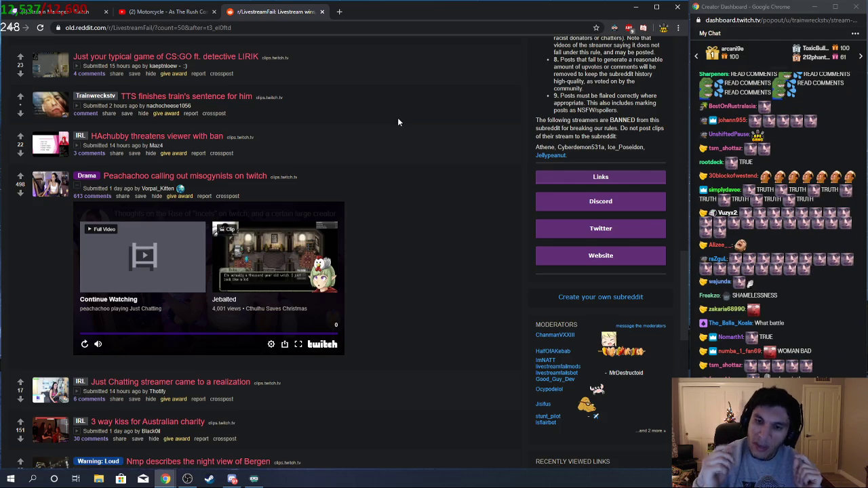Click the sidebar Discord button
The image size is (868, 488).
(601, 201)
